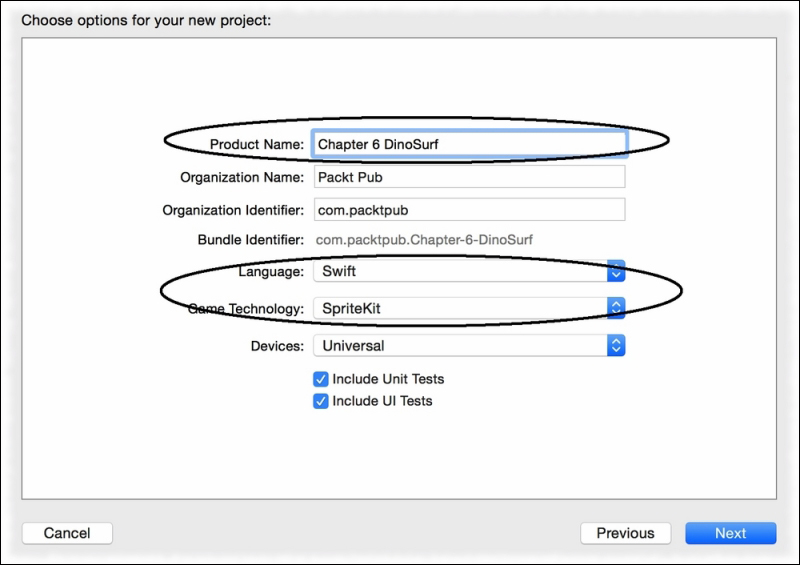This screenshot has width=800, height=565.
Task: Uncheck the Include Unit Tests checkbox
Action: tap(320, 379)
